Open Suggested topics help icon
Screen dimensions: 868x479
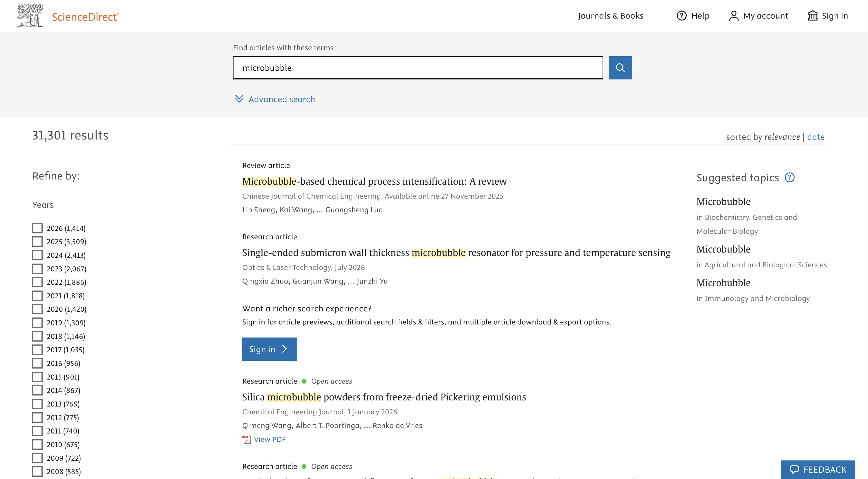789,177
